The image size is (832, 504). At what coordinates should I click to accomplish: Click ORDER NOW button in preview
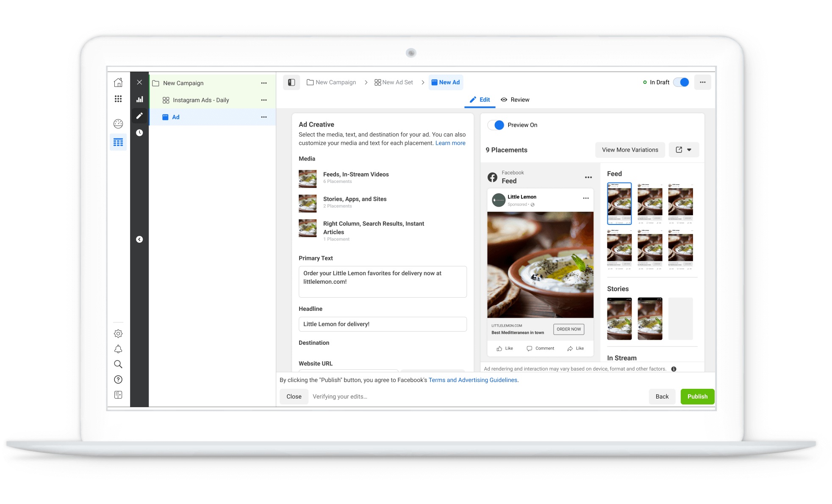569,329
